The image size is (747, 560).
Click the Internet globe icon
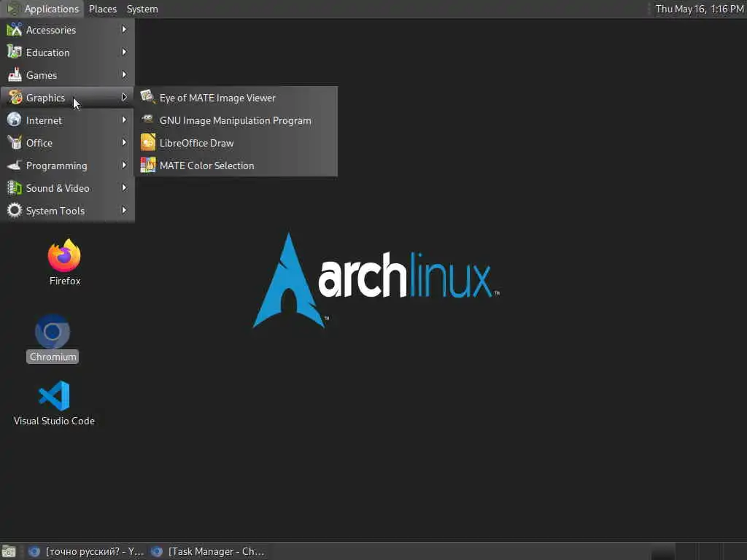(15, 120)
